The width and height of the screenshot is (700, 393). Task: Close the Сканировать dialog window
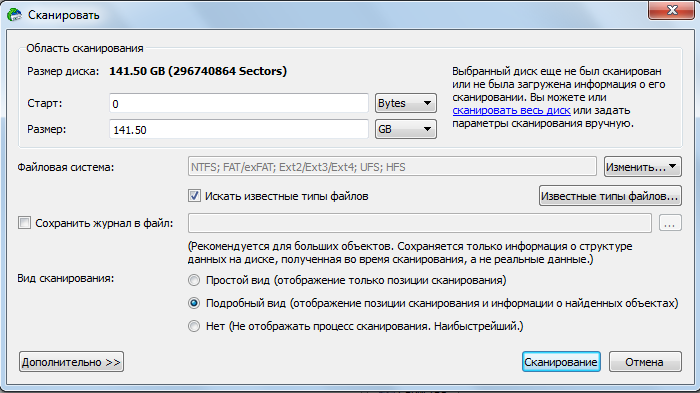point(671,10)
